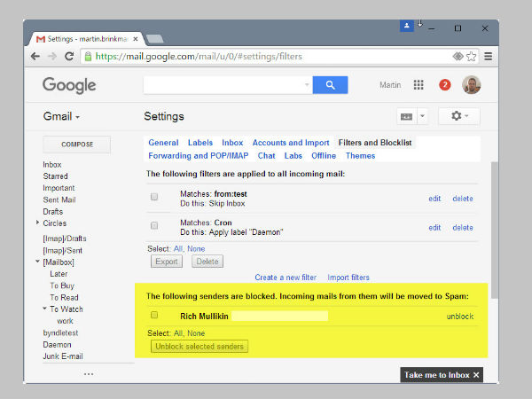The image size is (532, 399).
Task: Open the Junk E-mail label
Action: pos(63,356)
